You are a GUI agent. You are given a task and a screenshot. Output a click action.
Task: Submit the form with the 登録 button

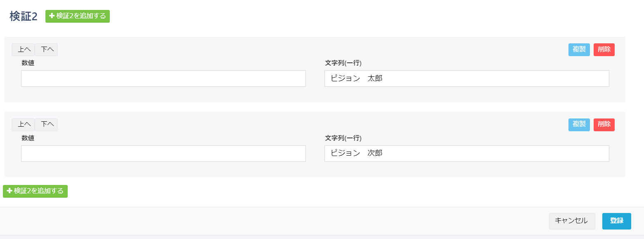click(x=616, y=221)
